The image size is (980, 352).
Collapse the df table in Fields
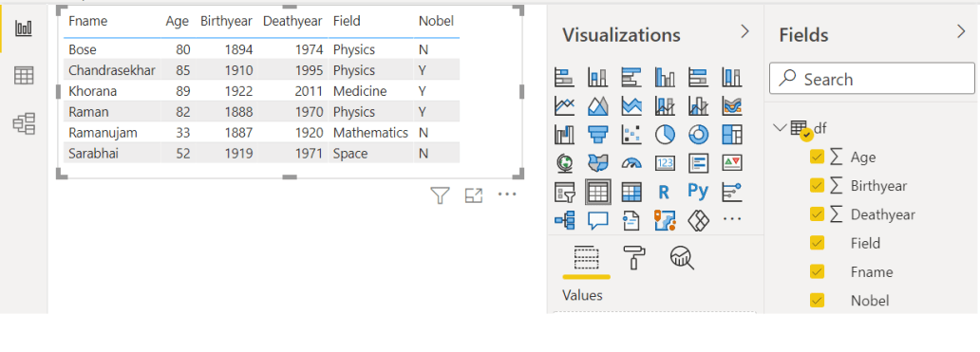click(779, 127)
